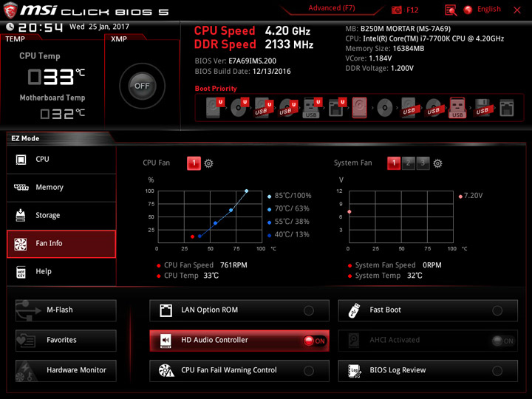Open Hardware Monitor
This screenshot has width=532, height=399.
coord(66,370)
